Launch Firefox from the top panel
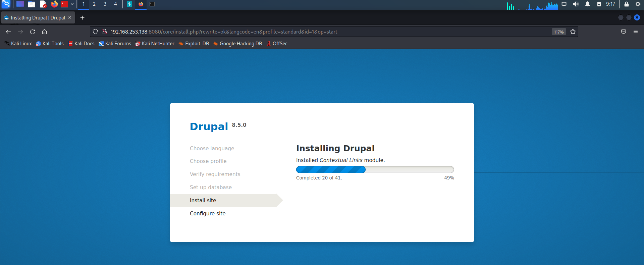 54,4
